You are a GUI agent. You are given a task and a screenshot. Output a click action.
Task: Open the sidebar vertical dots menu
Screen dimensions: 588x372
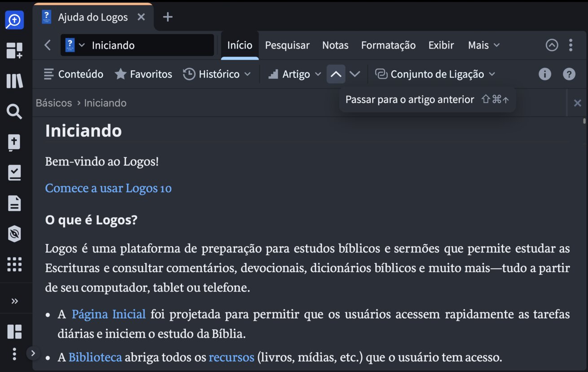14,354
